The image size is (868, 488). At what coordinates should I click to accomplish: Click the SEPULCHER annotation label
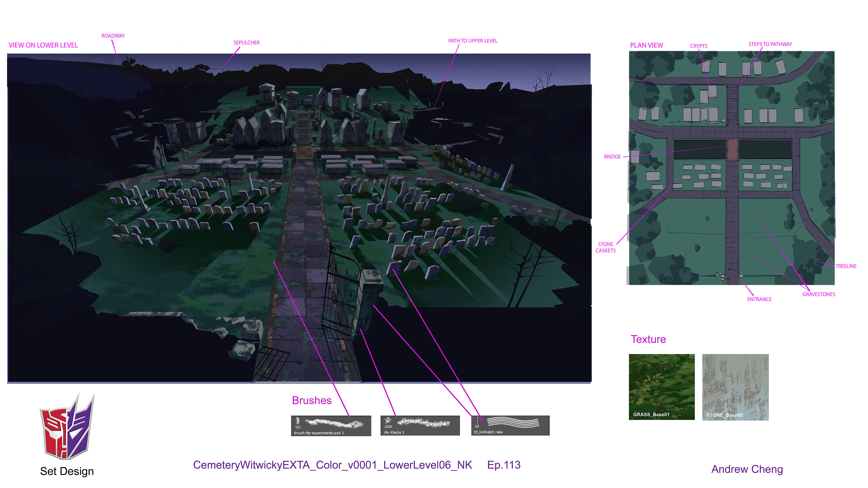pos(246,43)
